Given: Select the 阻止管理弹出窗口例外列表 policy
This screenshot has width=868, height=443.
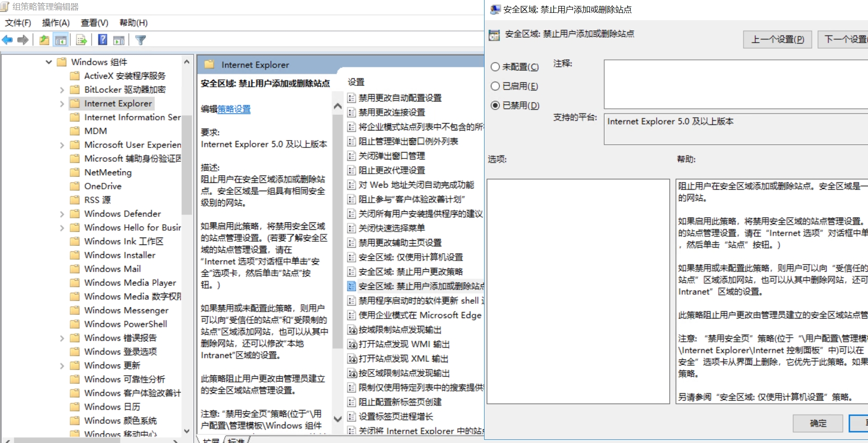Looking at the screenshot, I should pyautogui.click(x=408, y=141).
